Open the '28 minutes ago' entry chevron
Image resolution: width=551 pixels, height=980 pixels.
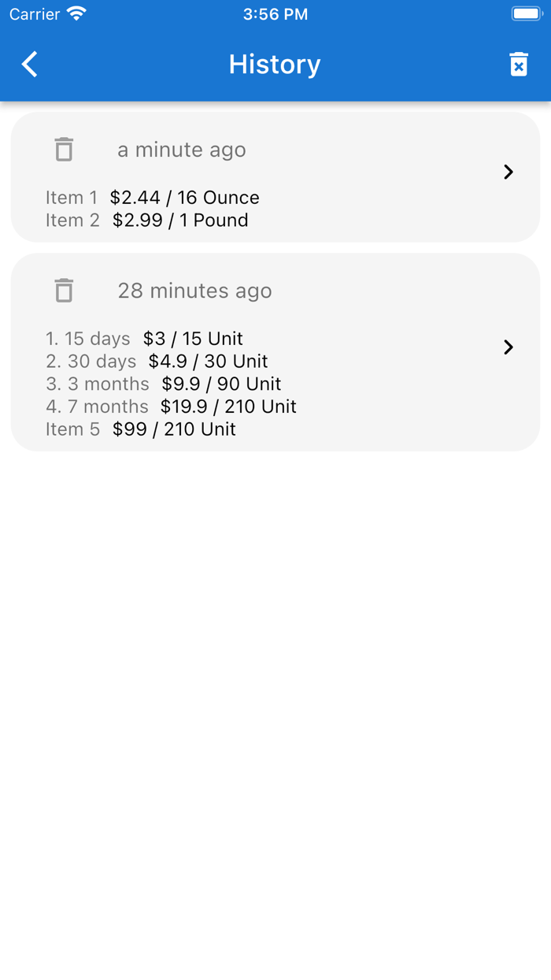pos(508,347)
